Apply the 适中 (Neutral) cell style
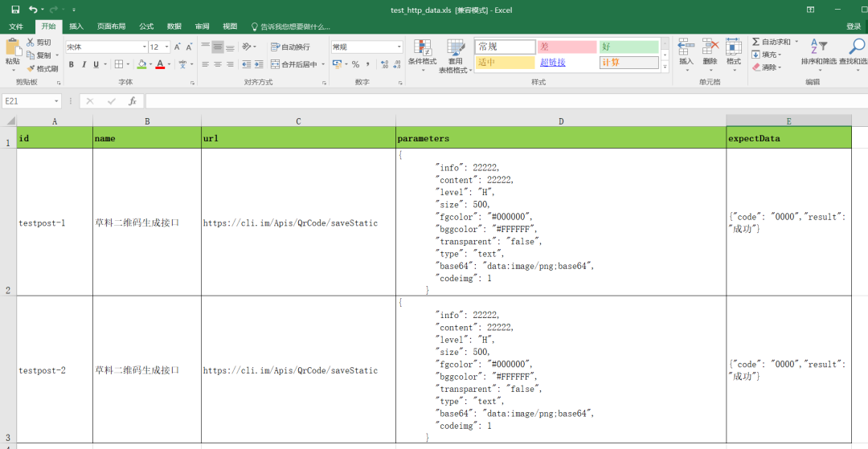 [x=506, y=63]
